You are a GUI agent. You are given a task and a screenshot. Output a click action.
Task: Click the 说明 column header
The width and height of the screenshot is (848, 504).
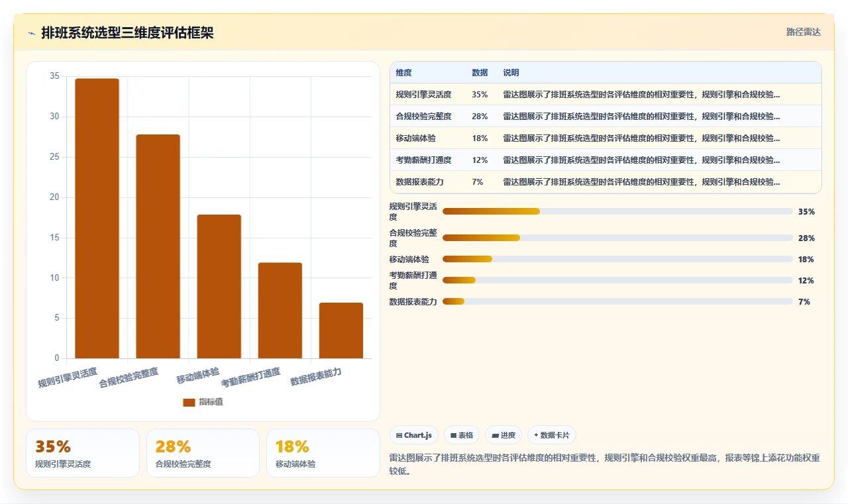(x=511, y=72)
